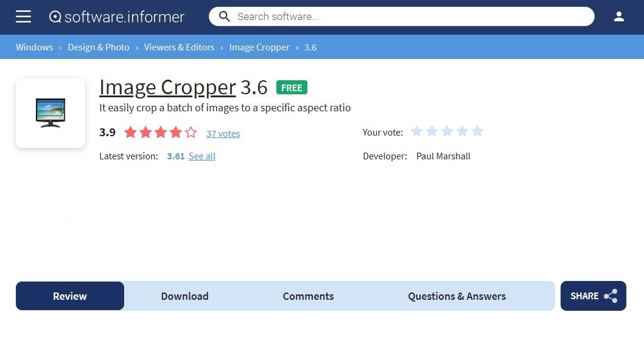Image resolution: width=644 pixels, height=343 pixels.
Task: See all versions link
Action: [x=202, y=156]
